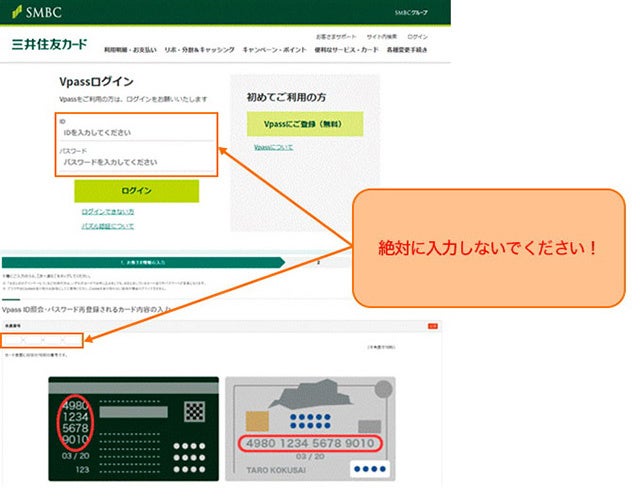Open 便利なサービス・カード menu

click(346, 50)
